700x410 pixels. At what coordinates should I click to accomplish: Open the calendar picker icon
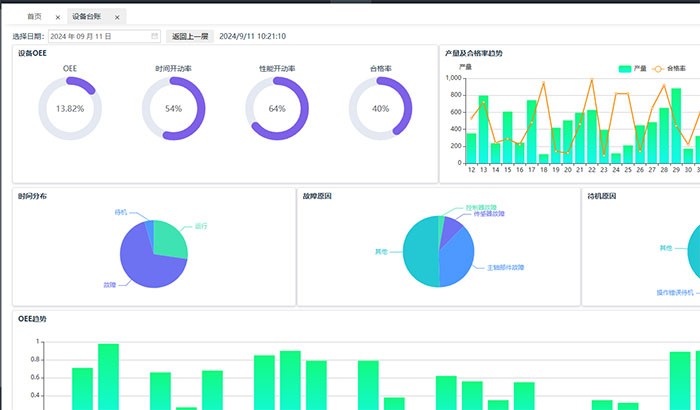point(154,36)
